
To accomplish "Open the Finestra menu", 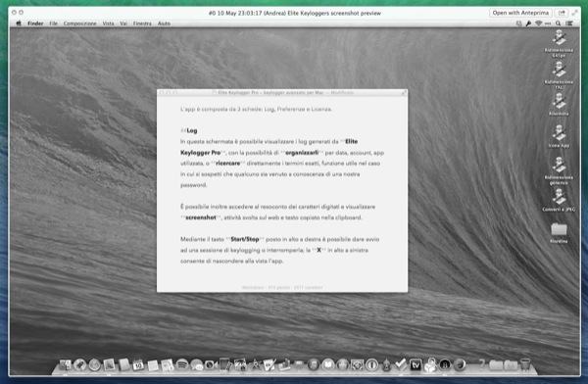I will click(x=142, y=24).
